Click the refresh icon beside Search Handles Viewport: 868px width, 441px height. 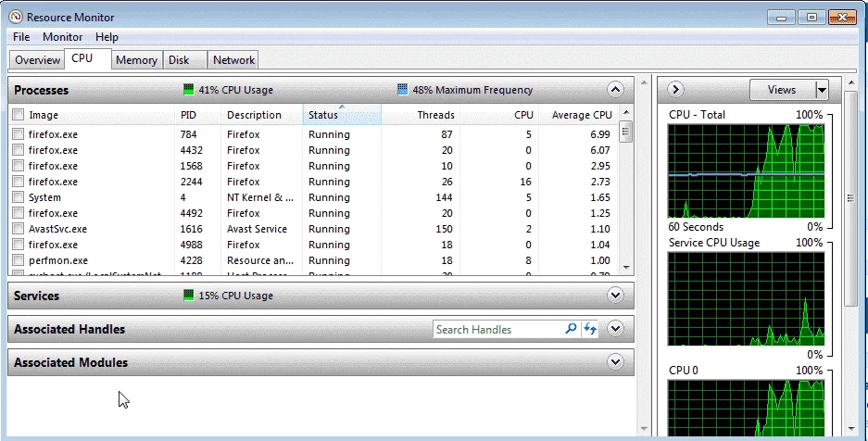[590, 329]
